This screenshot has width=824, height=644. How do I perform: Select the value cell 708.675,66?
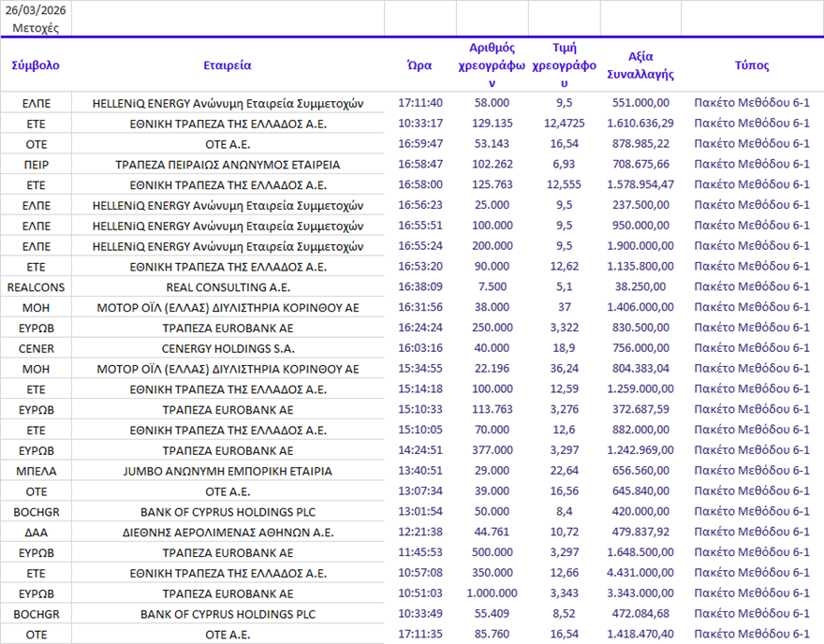pos(640,165)
